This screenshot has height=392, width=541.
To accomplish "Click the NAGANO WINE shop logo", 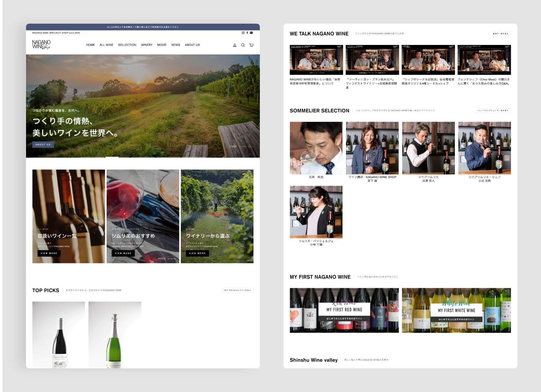I will coord(41,45).
